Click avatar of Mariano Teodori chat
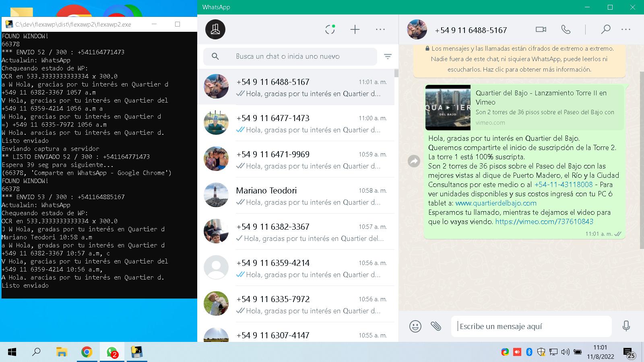 click(x=216, y=195)
